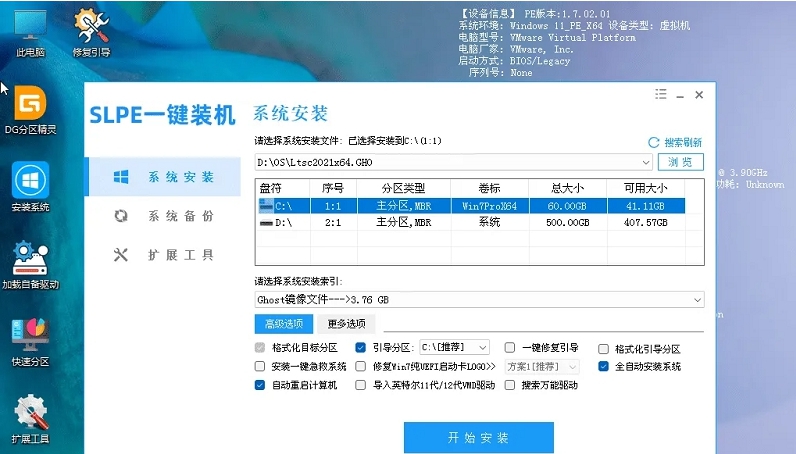Click the wrench icon beside 扩展工具

pos(121,254)
